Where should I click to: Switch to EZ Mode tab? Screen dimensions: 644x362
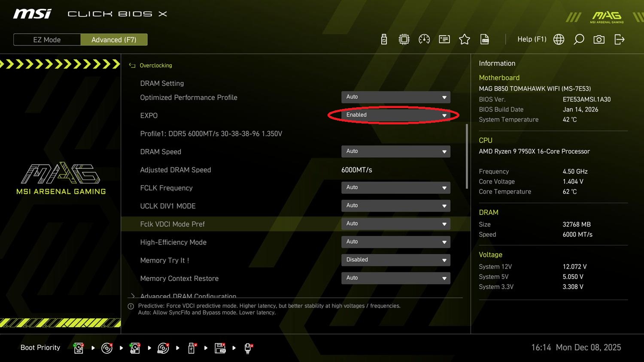47,40
